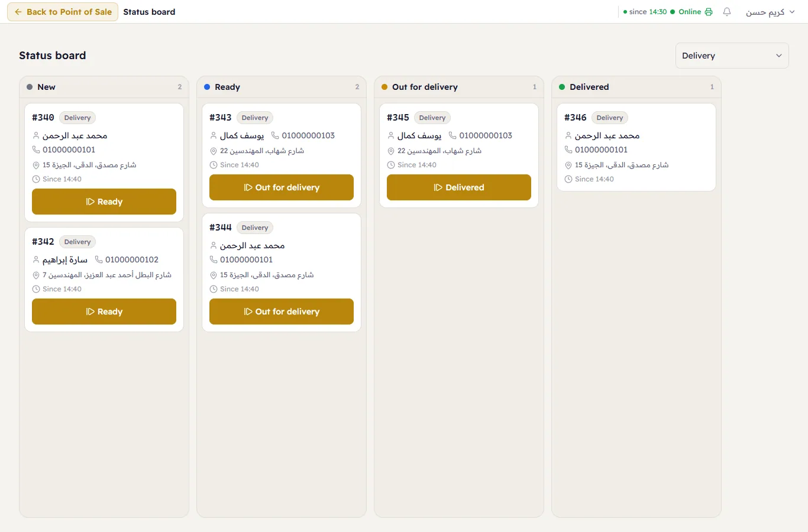Click the person icon on order #344

pos(214,245)
